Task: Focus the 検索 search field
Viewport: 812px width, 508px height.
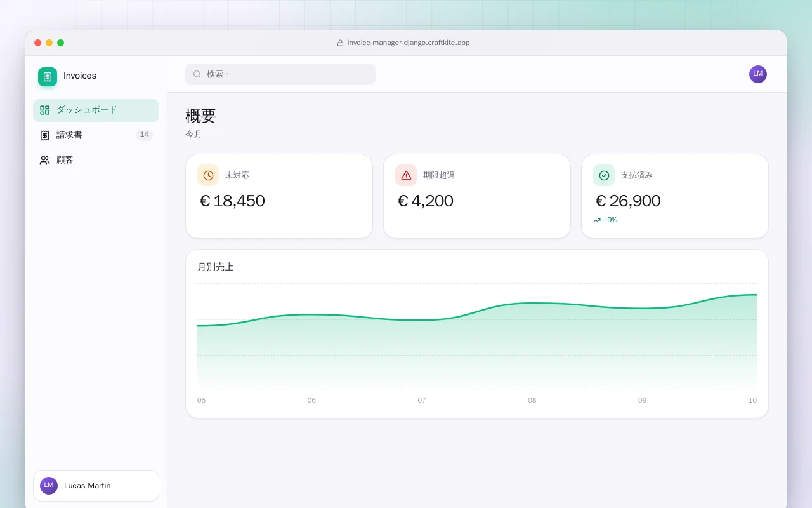Action: click(280, 74)
